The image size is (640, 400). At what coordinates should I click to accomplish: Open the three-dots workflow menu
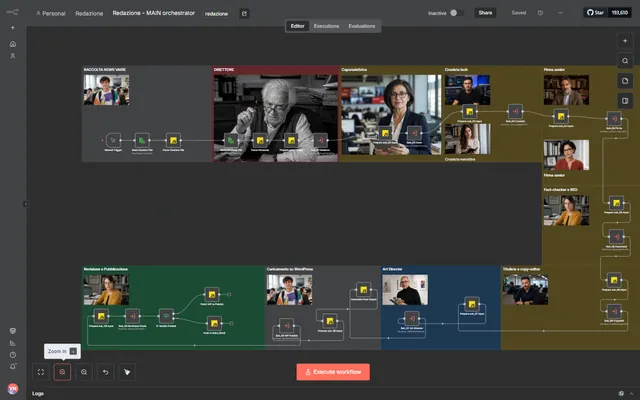click(x=560, y=13)
